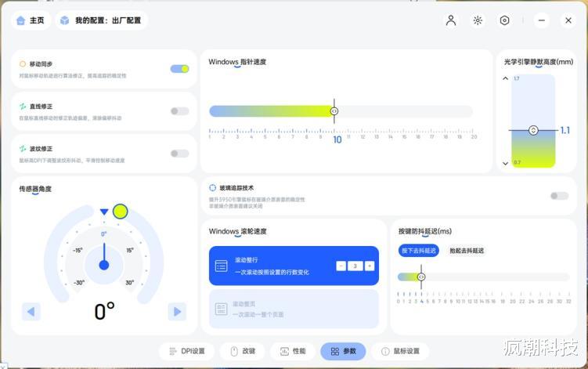Click the scroll lines value field
Screen dimensions: 588x369
[355, 266]
